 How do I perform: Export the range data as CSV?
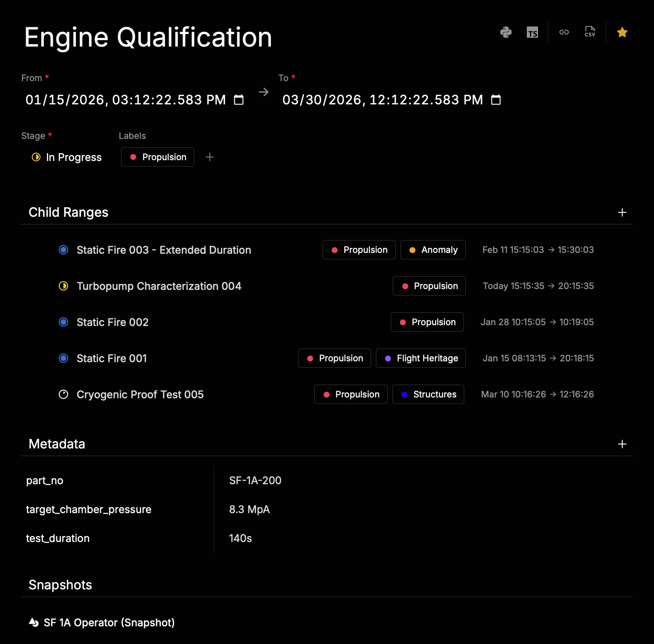click(x=589, y=32)
